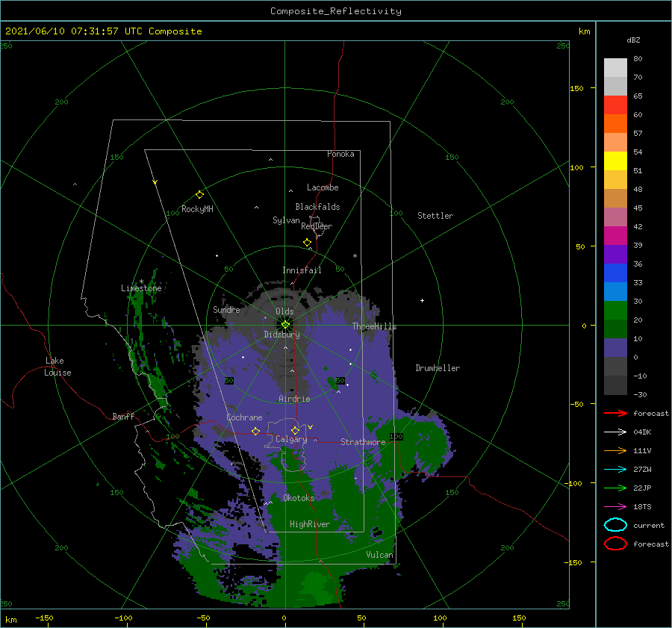Click the Limestone label
672x628 pixels.
coord(141,288)
